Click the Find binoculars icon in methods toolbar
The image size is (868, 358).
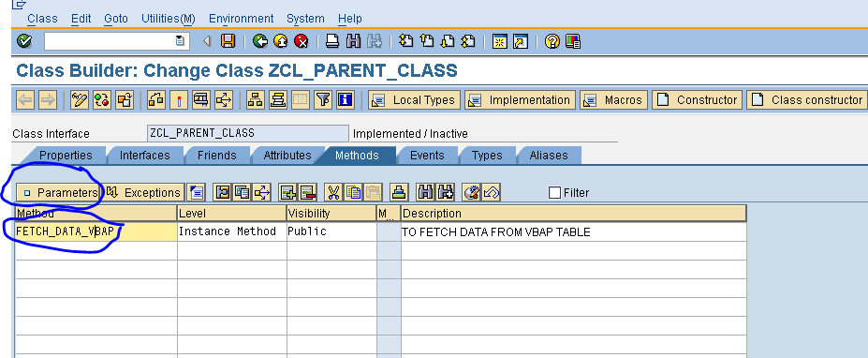click(x=425, y=192)
